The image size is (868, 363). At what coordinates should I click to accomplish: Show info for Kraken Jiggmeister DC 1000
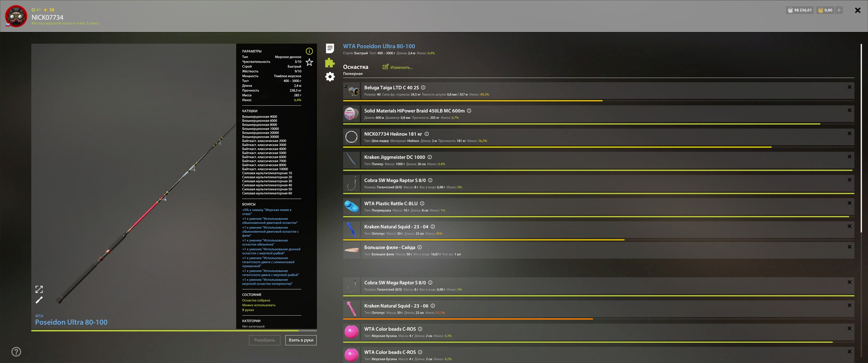coord(430,157)
